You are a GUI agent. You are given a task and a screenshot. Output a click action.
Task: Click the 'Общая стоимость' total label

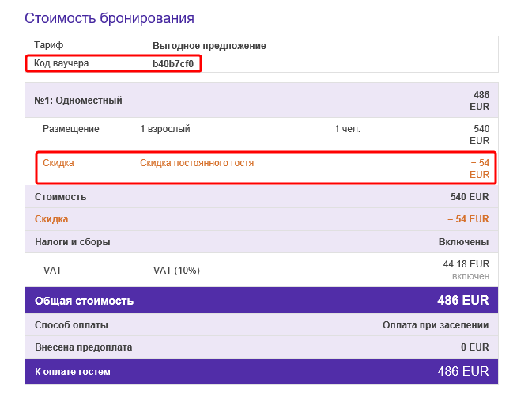84,301
